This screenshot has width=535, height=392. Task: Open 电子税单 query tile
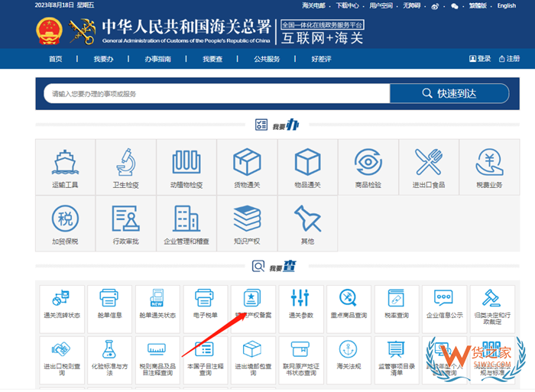[205, 309]
